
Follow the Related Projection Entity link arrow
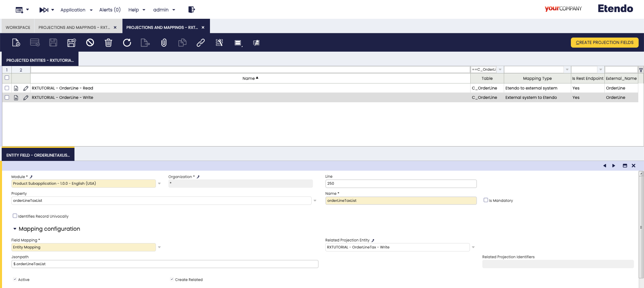pos(373,240)
